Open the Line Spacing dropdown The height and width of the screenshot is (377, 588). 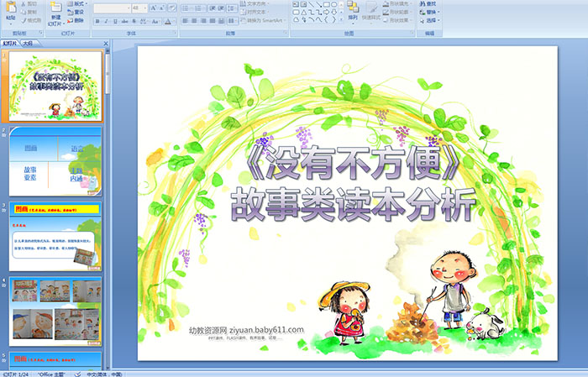pyautogui.click(x=232, y=8)
